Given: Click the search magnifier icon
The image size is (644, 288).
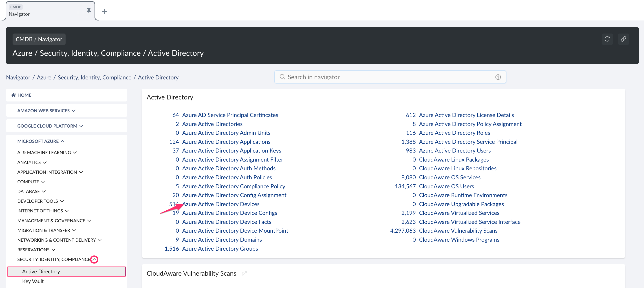Looking at the screenshot, I should point(282,77).
